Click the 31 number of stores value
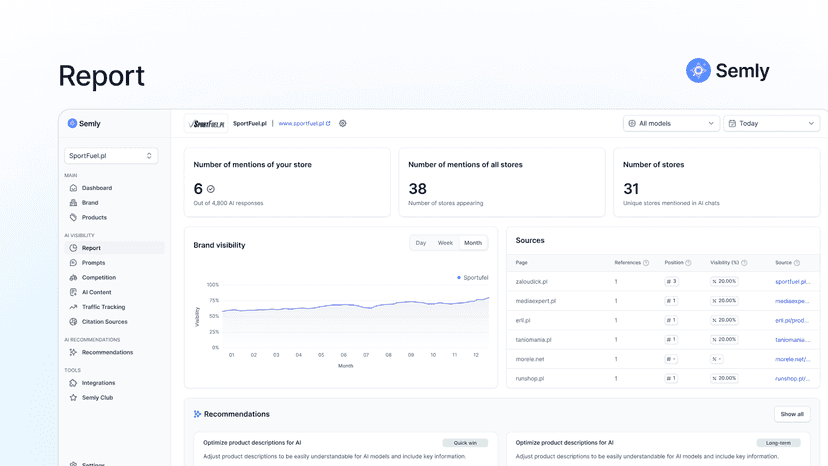The height and width of the screenshot is (466, 828). (x=631, y=189)
